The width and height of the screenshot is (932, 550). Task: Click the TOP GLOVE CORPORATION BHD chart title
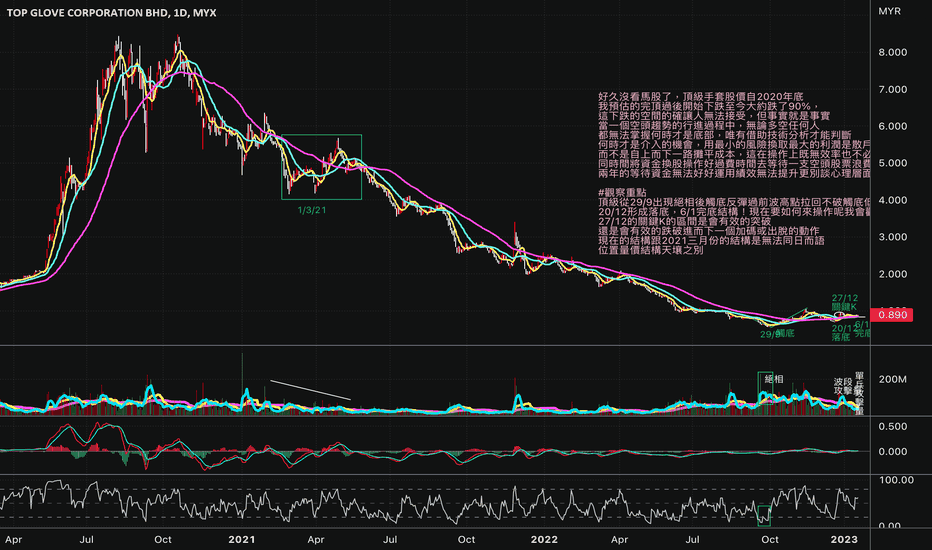[x=111, y=12]
